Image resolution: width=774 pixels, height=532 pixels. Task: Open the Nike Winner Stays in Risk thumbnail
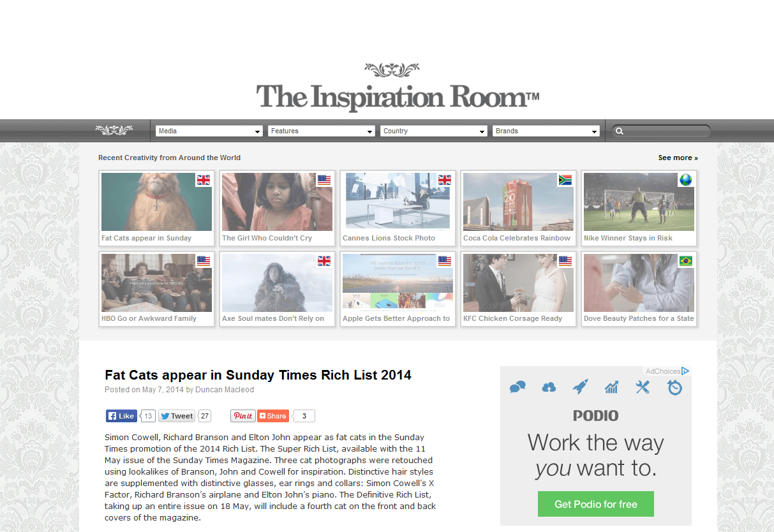[x=639, y=208]
